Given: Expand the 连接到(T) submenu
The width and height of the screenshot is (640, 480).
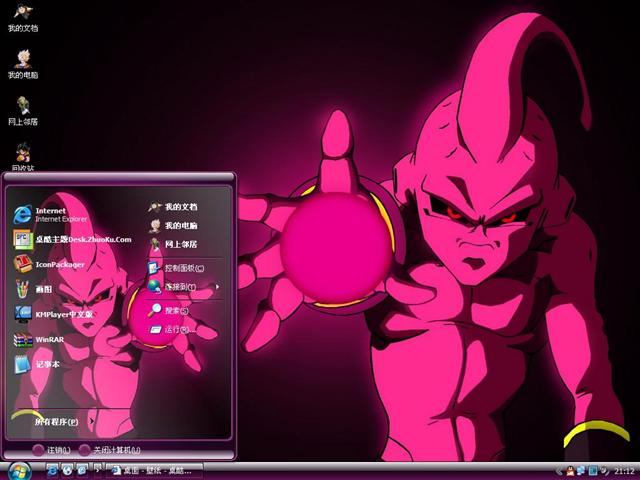Looking at the screenshot, I should coord(183,287).
